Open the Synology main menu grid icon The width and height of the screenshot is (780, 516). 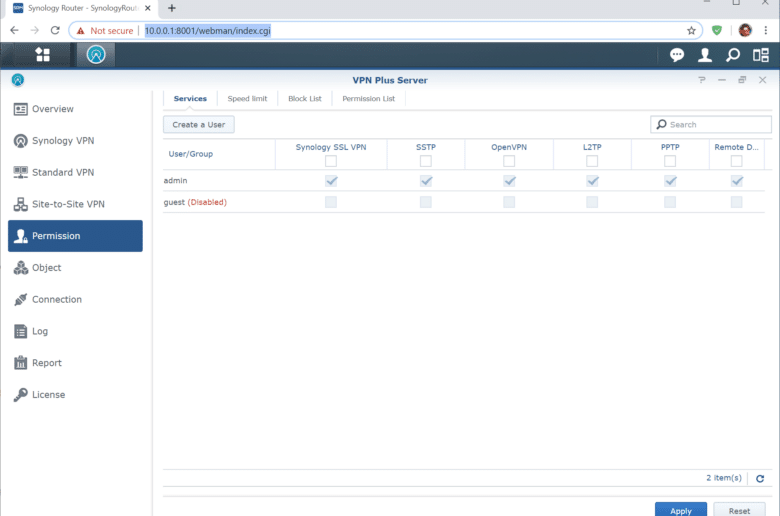pyautogui.click(x=43, y=55)
